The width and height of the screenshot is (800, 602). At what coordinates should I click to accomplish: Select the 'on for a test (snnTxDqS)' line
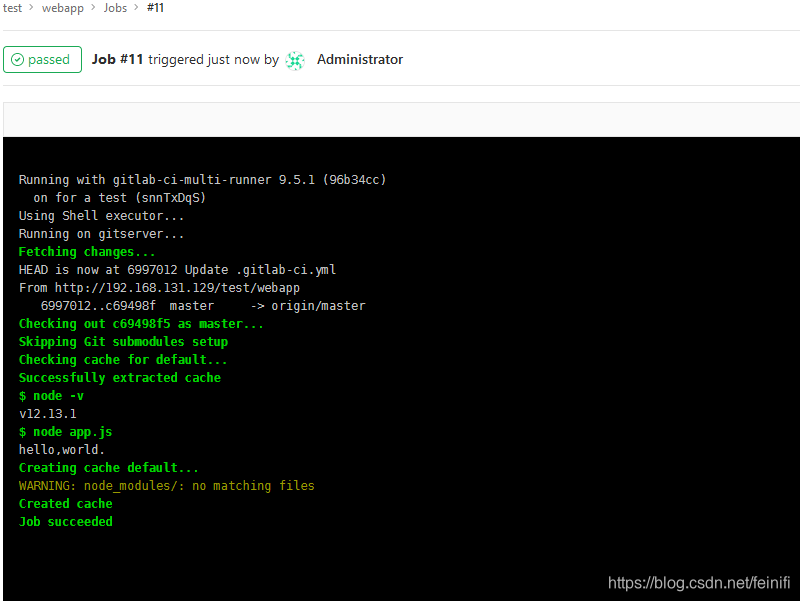point(119,198)
